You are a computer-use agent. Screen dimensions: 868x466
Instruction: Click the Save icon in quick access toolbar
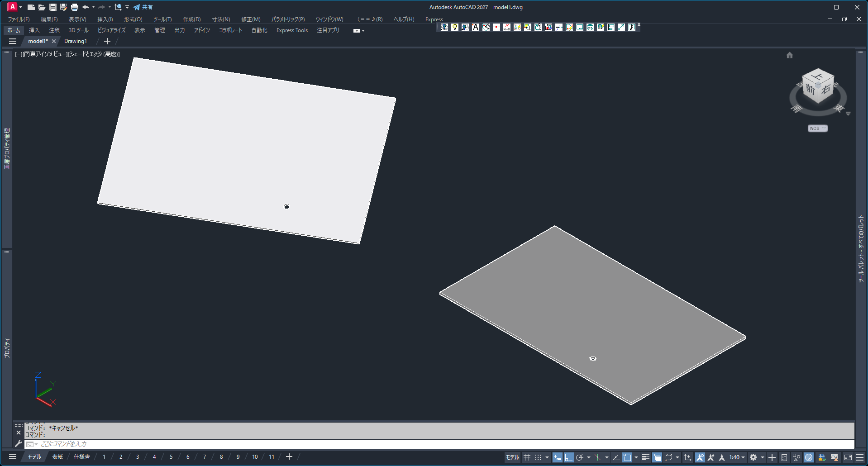point(53,7)
